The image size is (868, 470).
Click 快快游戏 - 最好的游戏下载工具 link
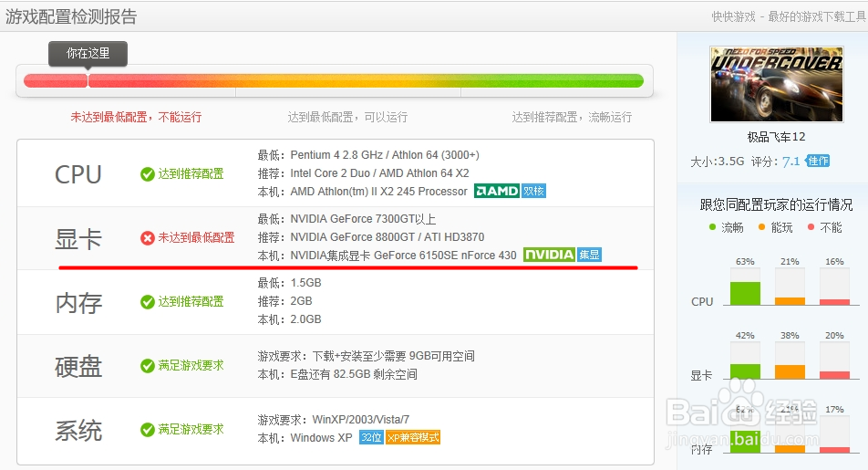pos(789,17)
